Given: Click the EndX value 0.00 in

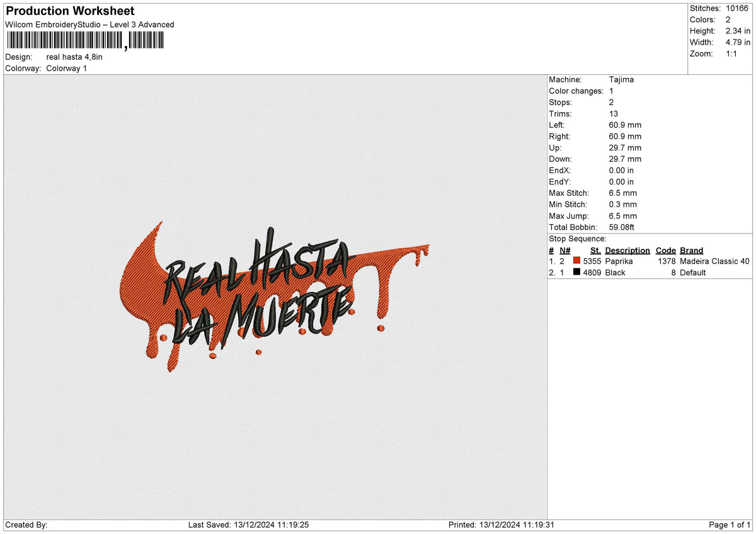Looking at the screenshot, I should 622,170.
